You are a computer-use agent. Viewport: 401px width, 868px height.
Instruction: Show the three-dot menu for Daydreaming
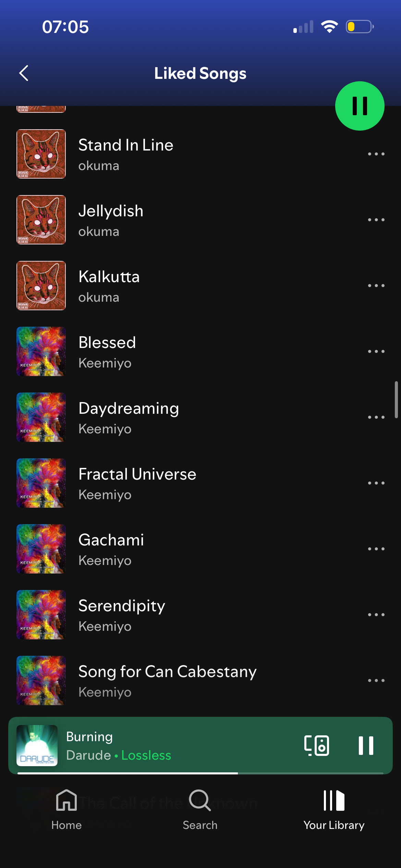click(376, 417)
